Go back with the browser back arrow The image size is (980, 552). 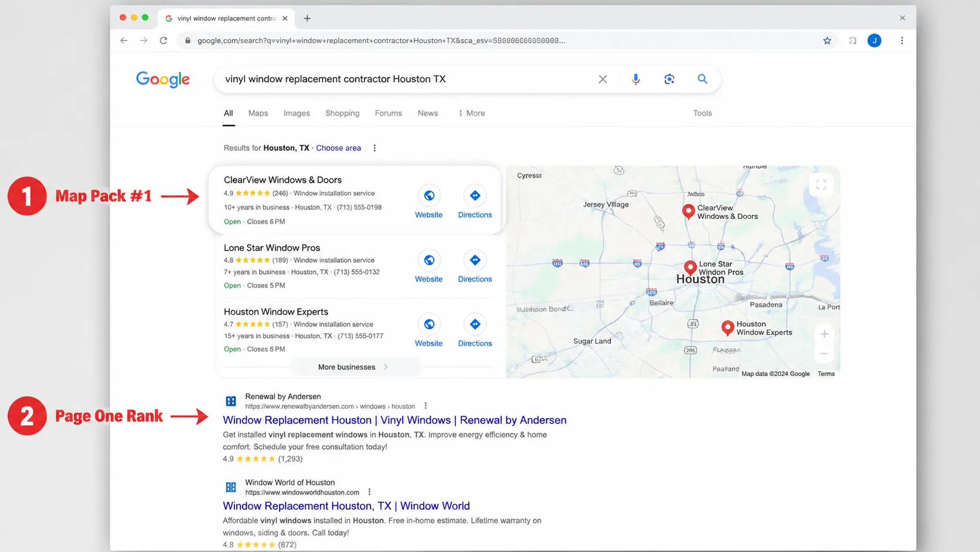point(124,40)
